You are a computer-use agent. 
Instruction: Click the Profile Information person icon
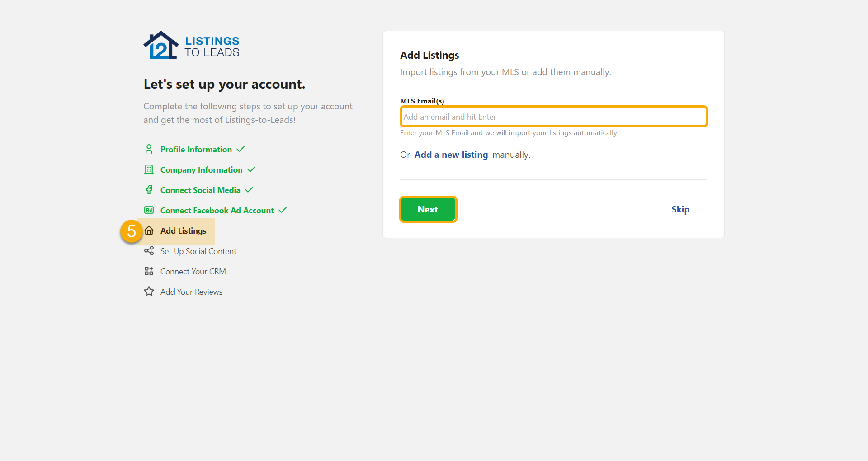point(149,149)
